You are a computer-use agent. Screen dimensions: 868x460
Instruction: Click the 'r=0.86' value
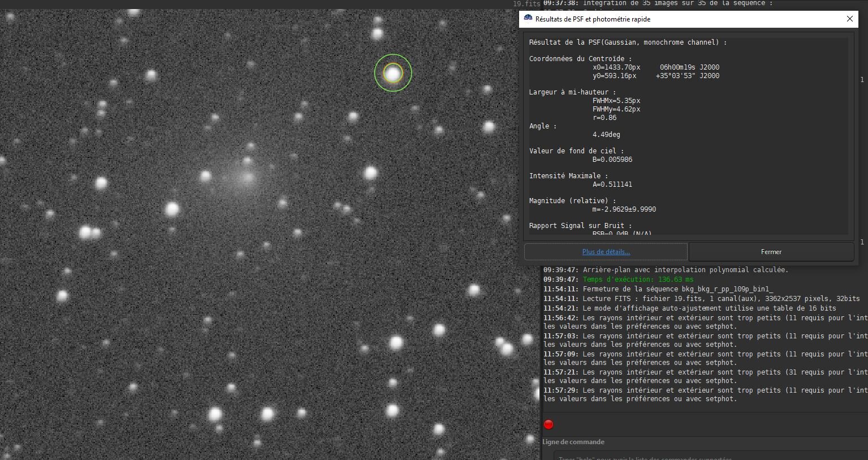point(604,118)
